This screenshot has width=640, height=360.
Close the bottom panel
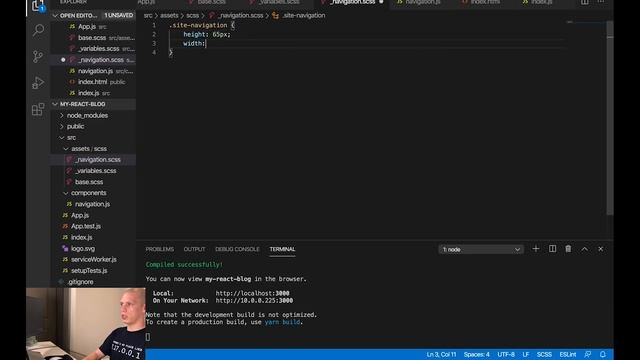point(601,249)
